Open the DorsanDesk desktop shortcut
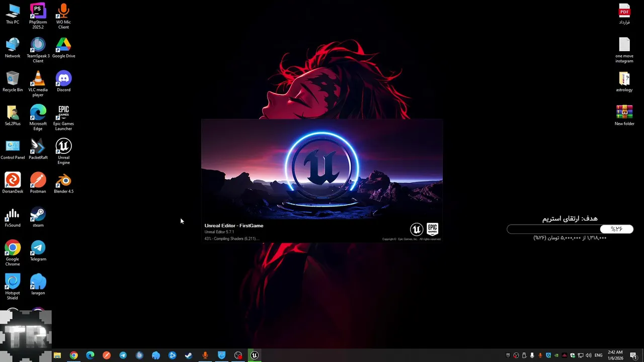The width and height of the screenshot is (644, 362). point(13,183)
